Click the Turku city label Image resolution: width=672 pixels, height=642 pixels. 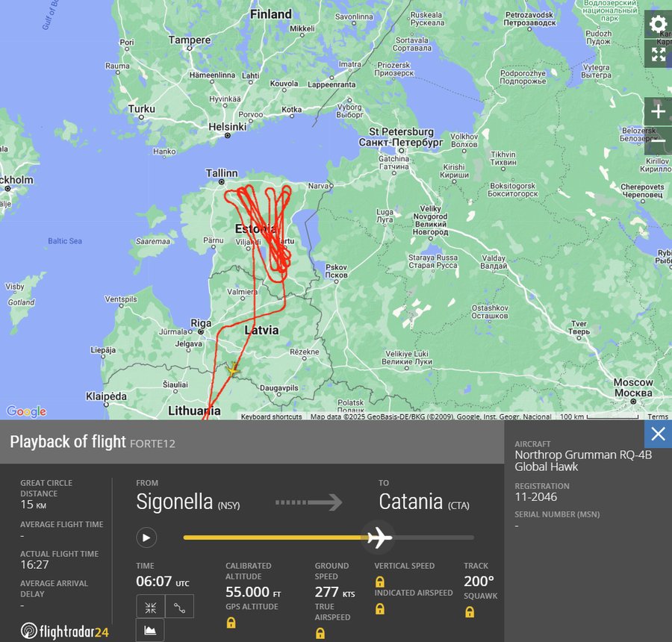(141, 109)
